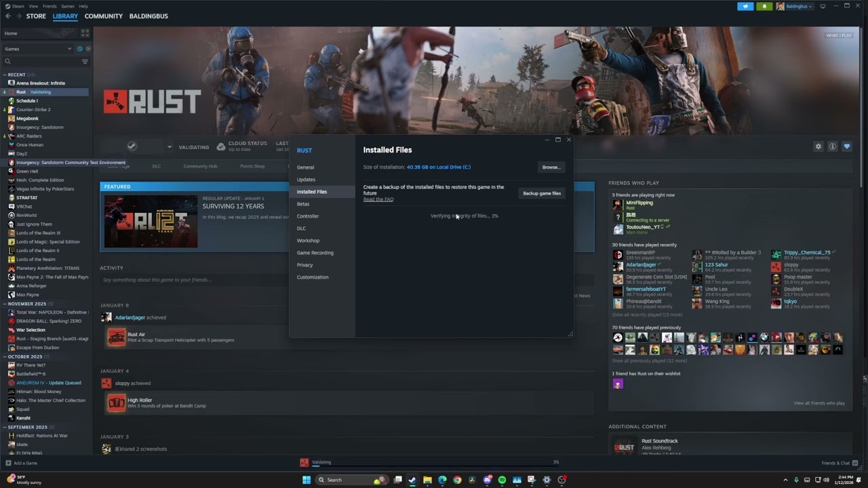Open Discord from taskbar
Image resolution: width=868 pixels, height=488 pixels.
pos(487,480)
